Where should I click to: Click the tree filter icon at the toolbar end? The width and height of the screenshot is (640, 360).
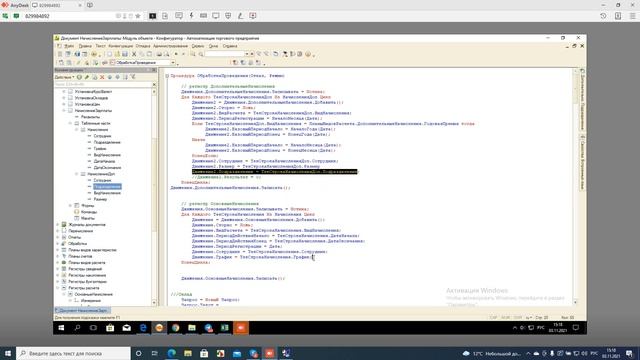133,77
